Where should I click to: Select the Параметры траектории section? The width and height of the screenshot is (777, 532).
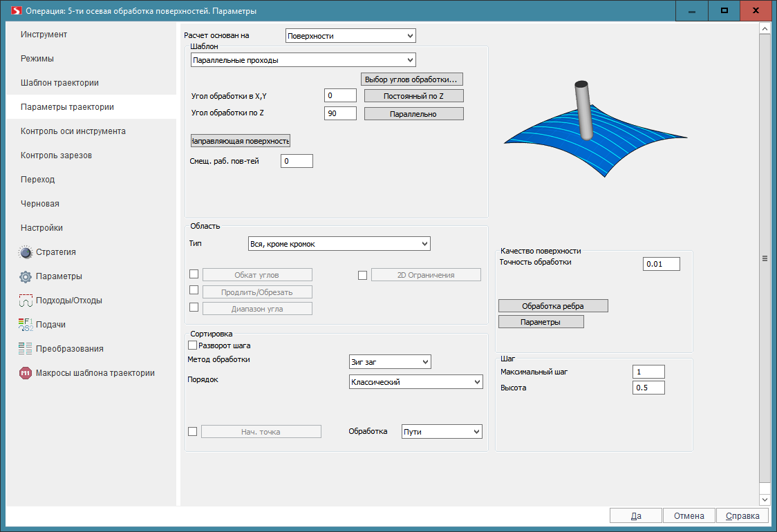[x=91, y=107]
